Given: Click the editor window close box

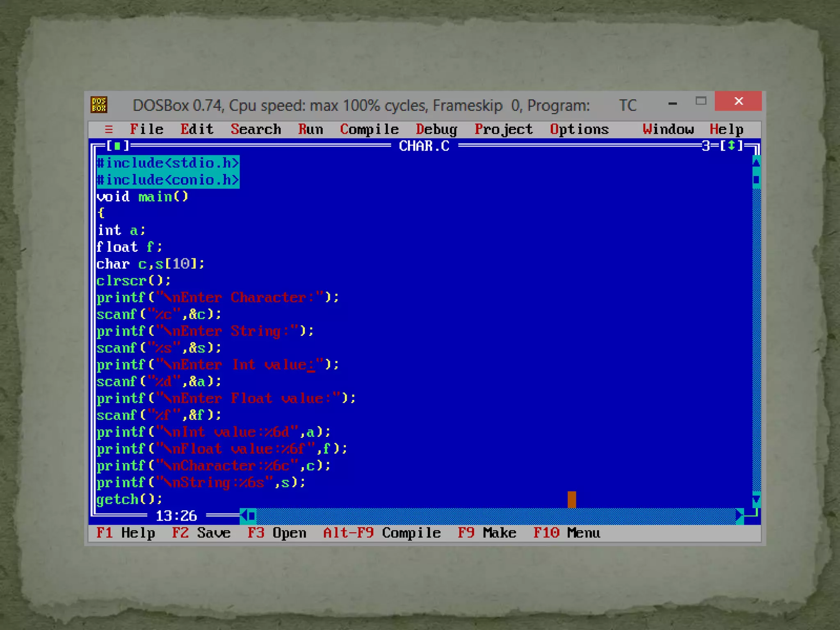Looking at the screenshot, I should point(117,146).
